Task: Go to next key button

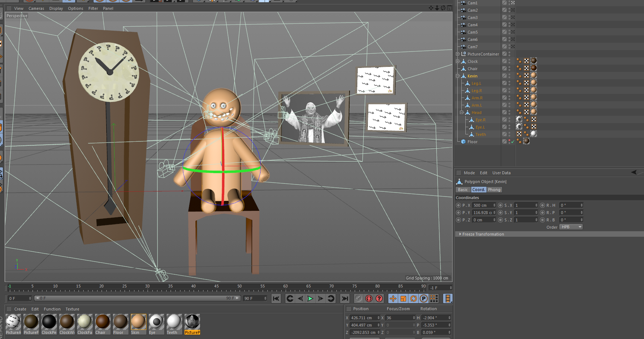Action: tap(331, 298)
